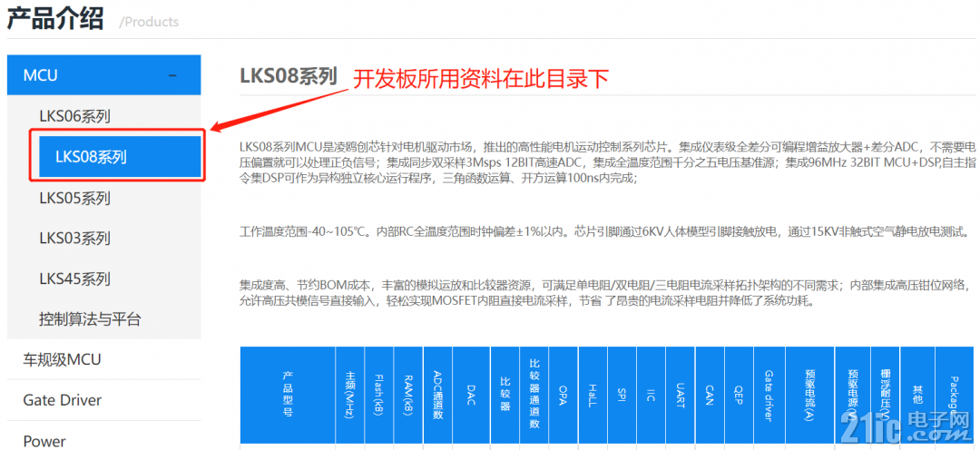The height and width of the screenshot is (450, 980).
Task: Open 控制算法与平台 in the sidebar
Action: point(90,319)
